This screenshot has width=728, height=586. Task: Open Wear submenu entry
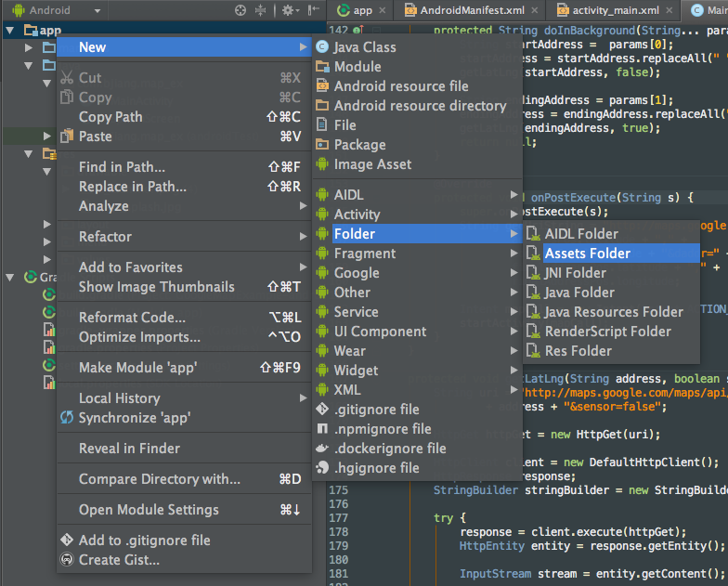coord(417,351)
